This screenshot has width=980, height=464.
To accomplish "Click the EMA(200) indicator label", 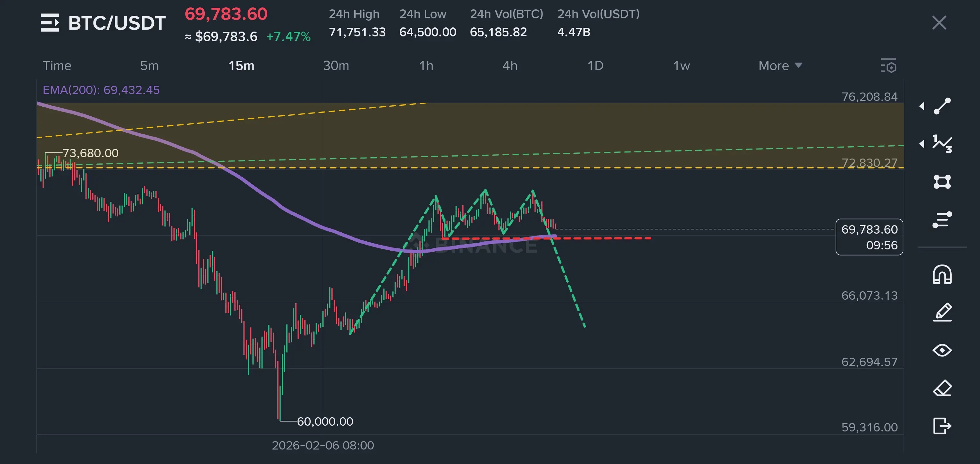I will coord(101,90).
